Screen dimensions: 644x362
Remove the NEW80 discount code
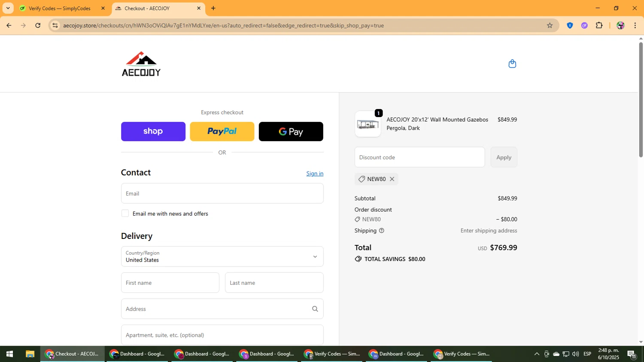pos(392,179)
